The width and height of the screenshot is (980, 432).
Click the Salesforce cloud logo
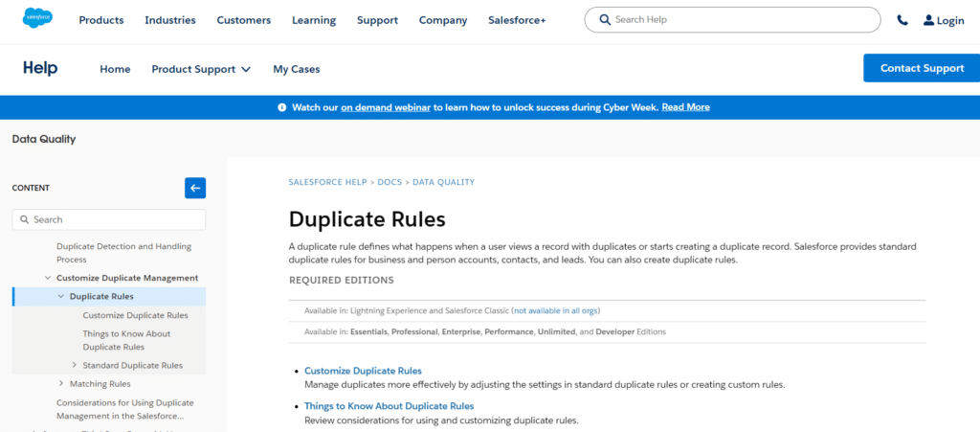37,19
